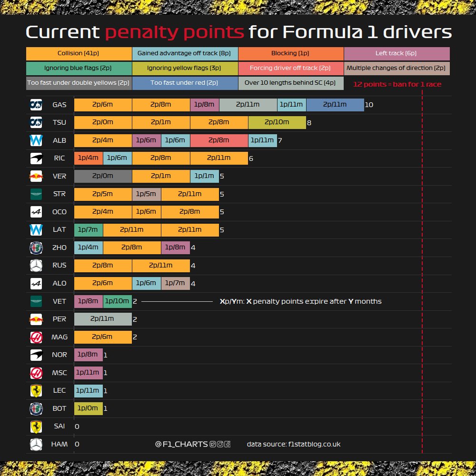Click the red dashed 12-point ban line
The width and height of the screenshot is (476, 476).
pos(422,238)
